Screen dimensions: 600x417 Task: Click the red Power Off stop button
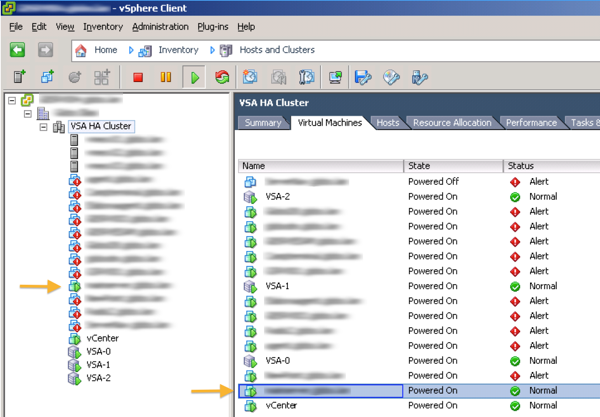[138, 78]
